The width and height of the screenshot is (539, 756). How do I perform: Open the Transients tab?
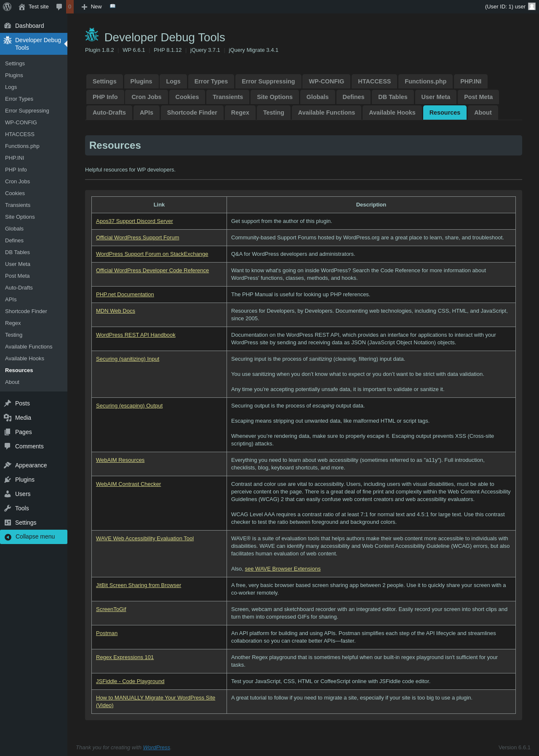[x=228, y=97]
